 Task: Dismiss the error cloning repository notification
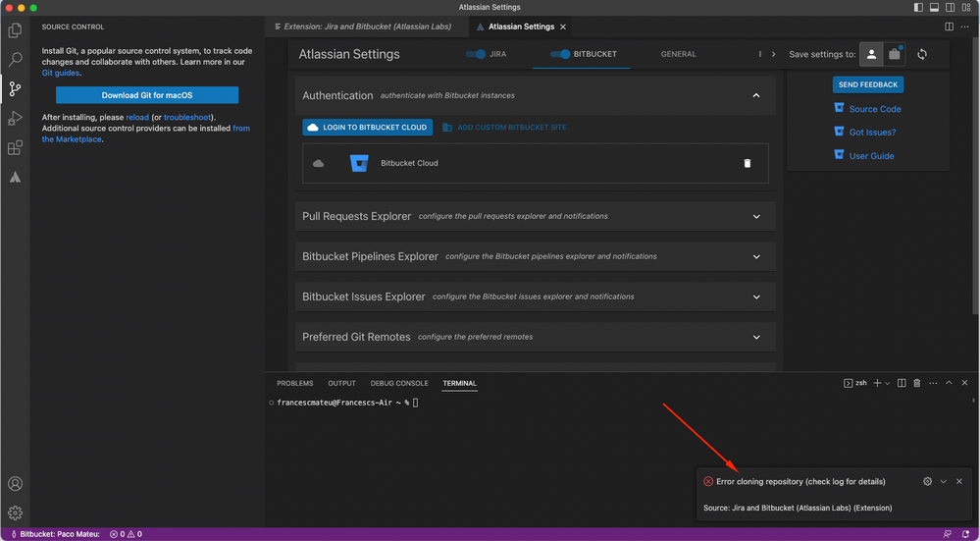(958, 481)
